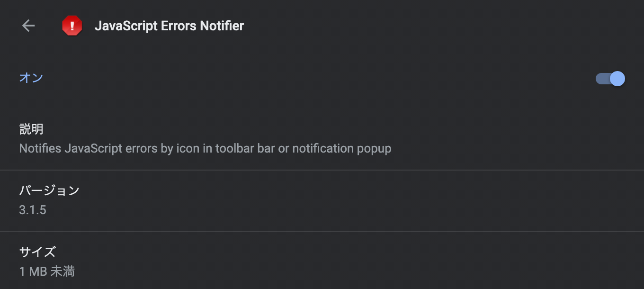The image size is (644, 289).
Task: Click the toggle row containing オン
Action: pos(322,79)
